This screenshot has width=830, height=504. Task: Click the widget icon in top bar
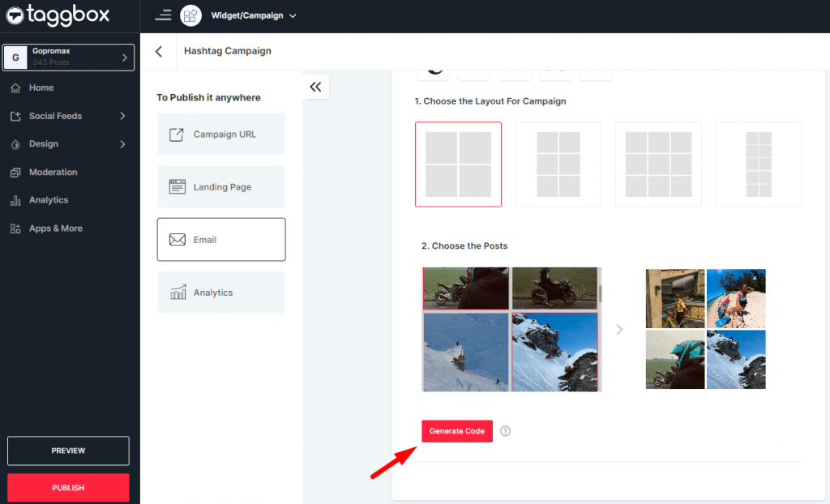[191, 15]
